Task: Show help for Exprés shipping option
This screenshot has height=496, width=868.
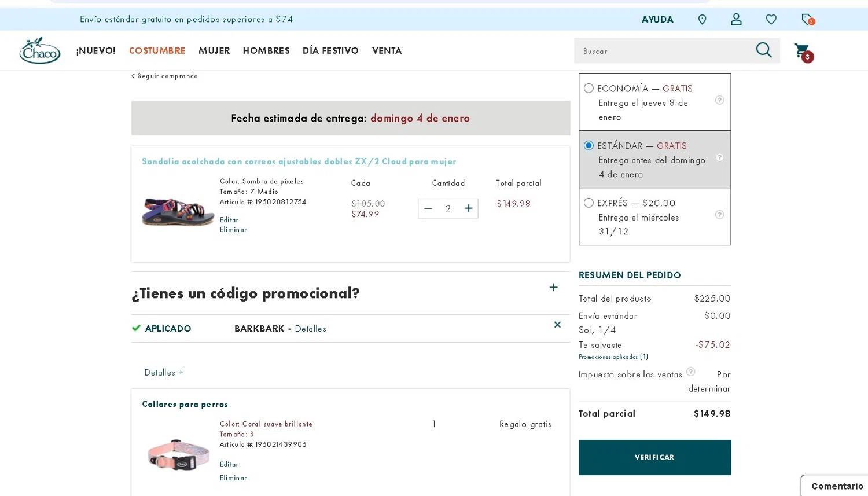Action: 719,215
